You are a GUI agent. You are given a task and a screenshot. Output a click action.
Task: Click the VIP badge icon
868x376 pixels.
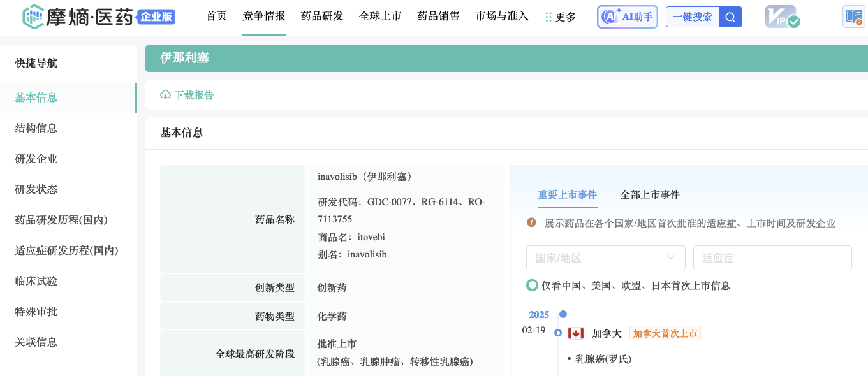(x=782, y=17)
